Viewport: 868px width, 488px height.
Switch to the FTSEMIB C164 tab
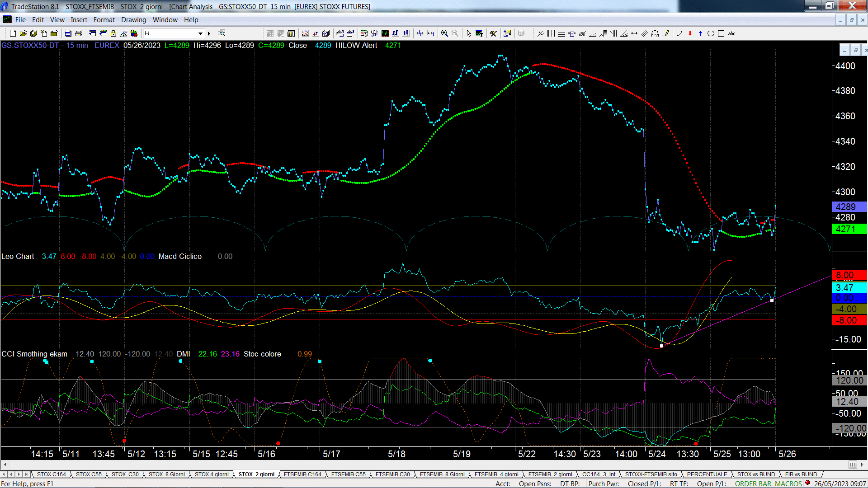click(x=302, y=474)
